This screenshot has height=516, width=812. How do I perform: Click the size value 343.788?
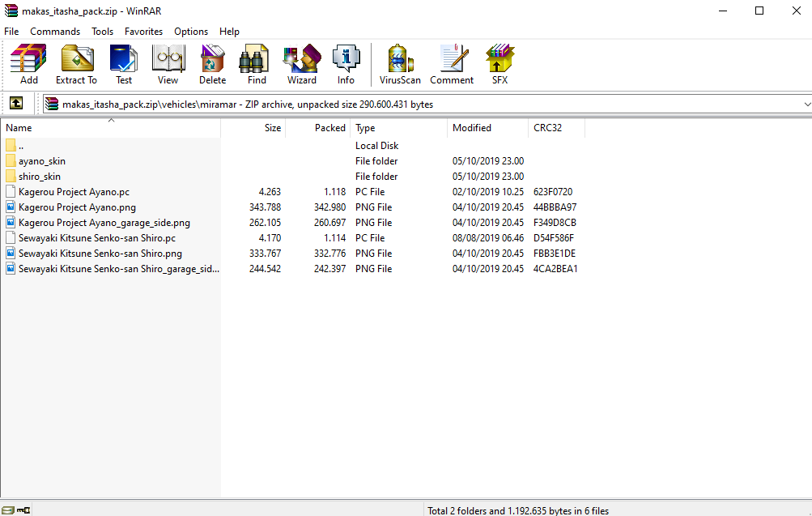pos(266,207)
